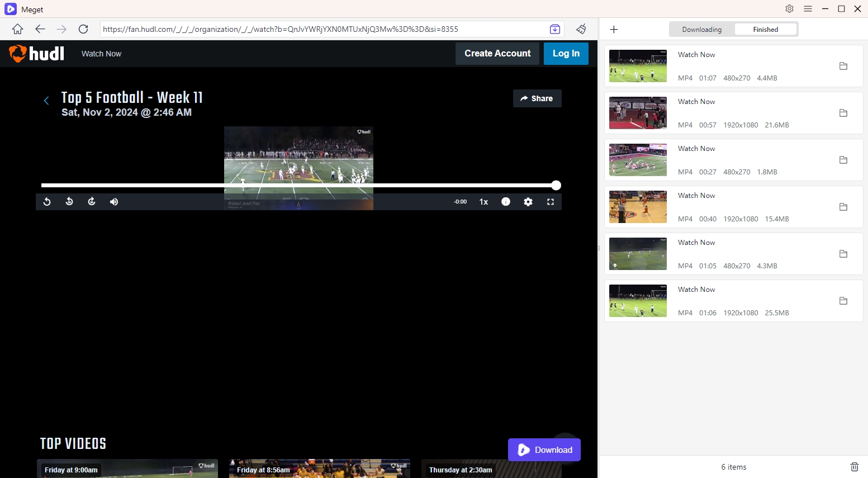
Task: Click the football video preview frame
Action: pos(298,168)
